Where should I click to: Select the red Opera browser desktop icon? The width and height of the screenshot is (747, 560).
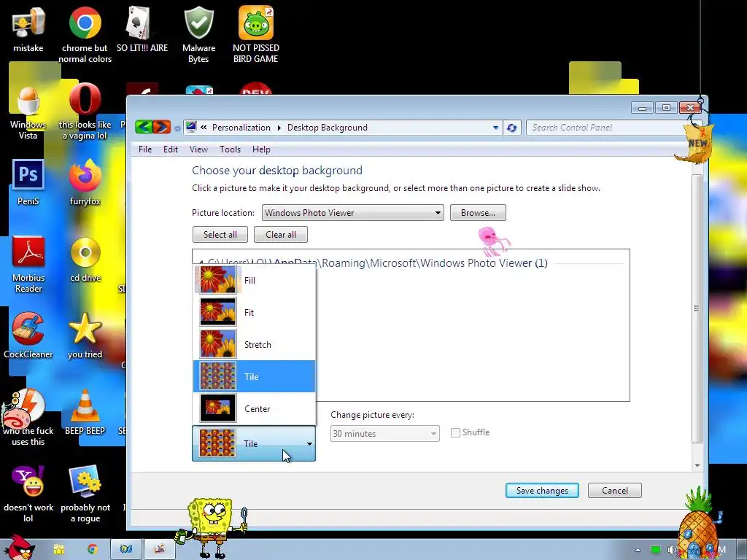pyautogui.click(x=85, y=112)
